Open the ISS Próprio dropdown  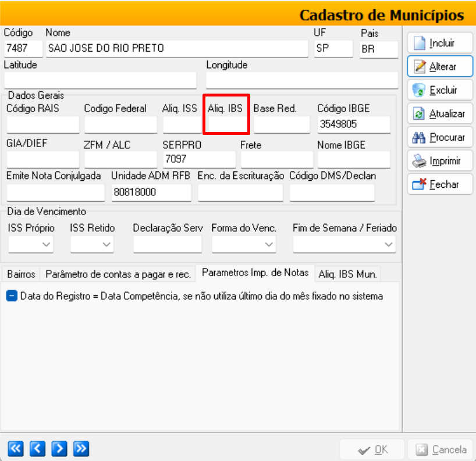coord(31,245)
